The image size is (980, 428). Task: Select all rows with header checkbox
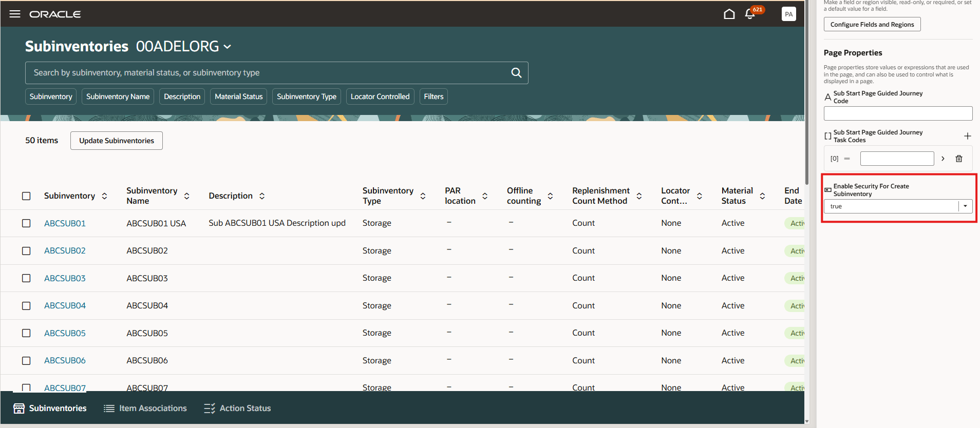pos(26,196)
